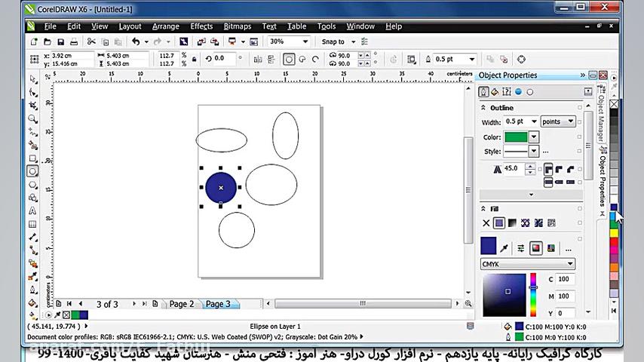Viewport: 644px width, 362px height.
Task: Select round corners option
Action: pos(560,169)
